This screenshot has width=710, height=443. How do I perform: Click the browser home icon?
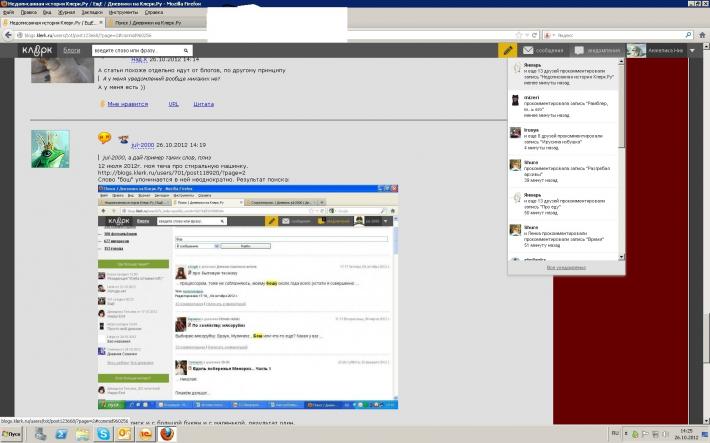point(702,35)
